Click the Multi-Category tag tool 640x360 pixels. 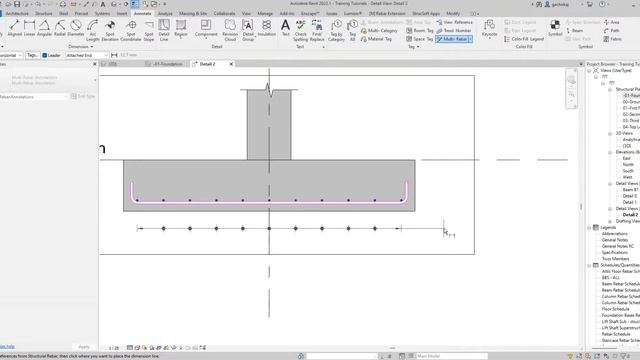(379, 31)
